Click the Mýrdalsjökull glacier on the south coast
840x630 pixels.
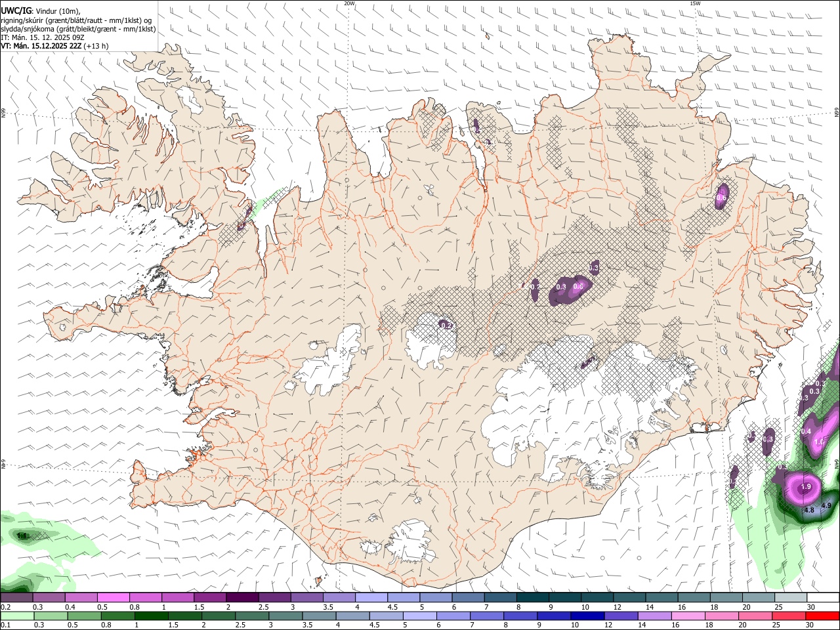(410, 541)
